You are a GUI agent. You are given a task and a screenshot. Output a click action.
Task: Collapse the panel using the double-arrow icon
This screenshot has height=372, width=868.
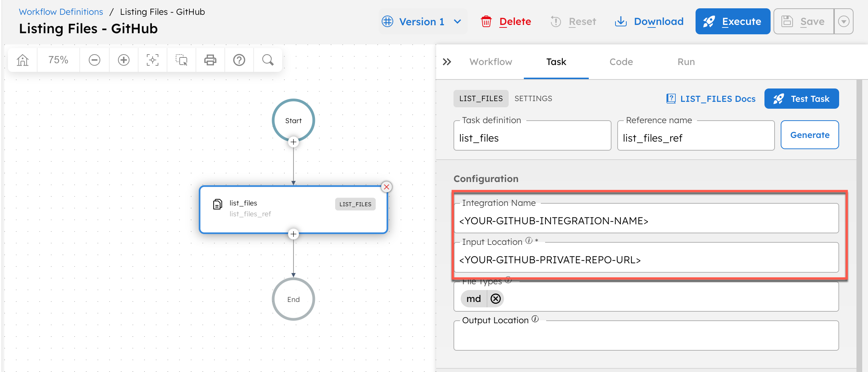click(447, 61)
